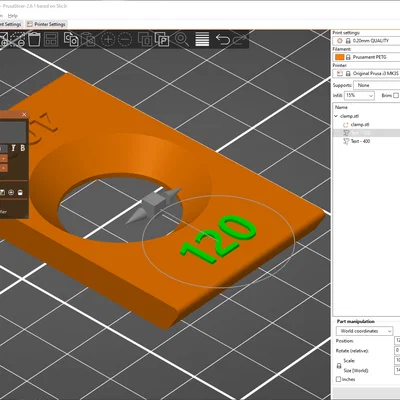Open the Print settings preset dropdown
Screen dimensions: 400x400
pos(366,41)
